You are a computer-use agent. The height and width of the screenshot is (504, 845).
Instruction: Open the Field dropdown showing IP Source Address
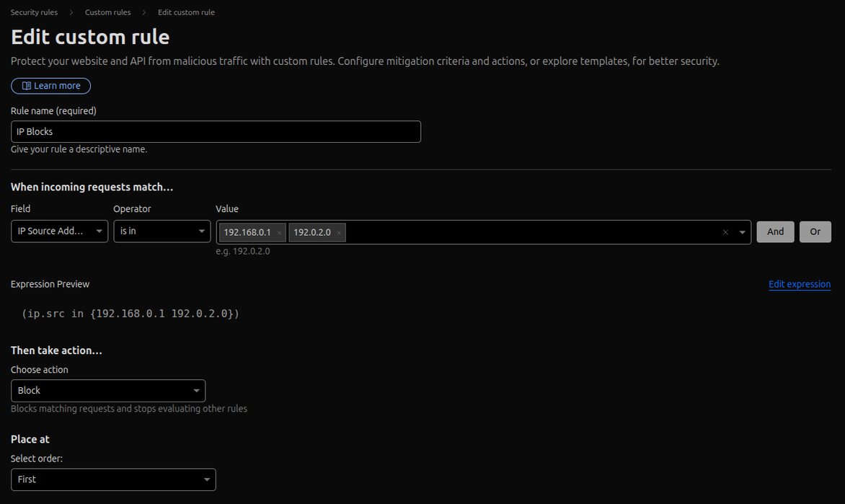coord(59,231)
